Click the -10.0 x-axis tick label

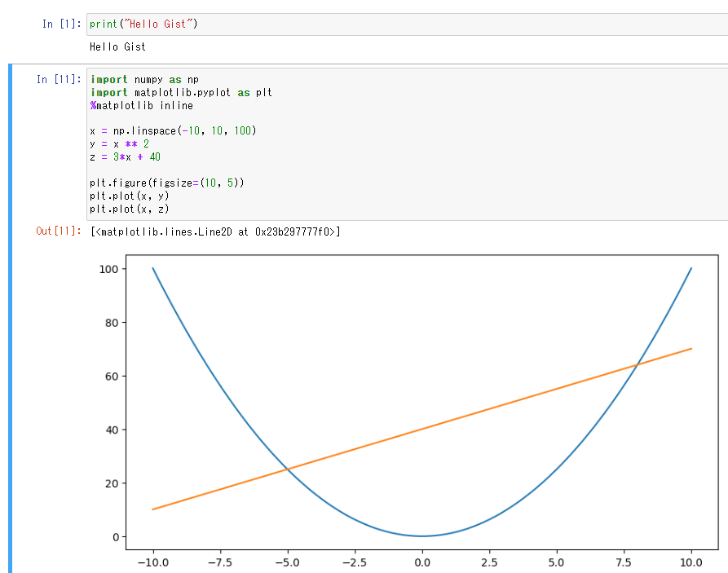coord(155,562)
